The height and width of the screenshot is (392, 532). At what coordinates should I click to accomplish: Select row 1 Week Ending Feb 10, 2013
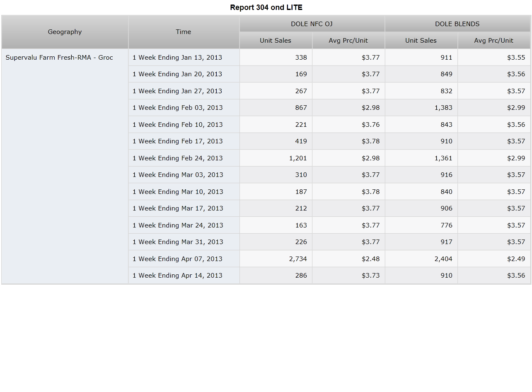pos(184,125)
